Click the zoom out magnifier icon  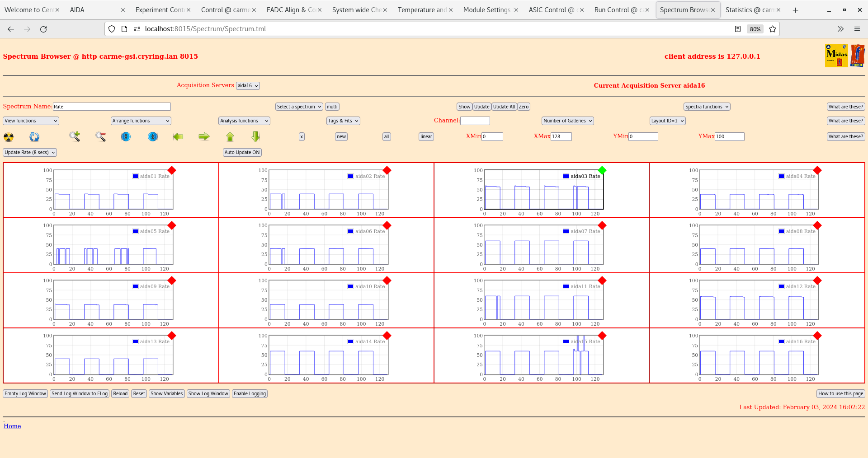100,136
